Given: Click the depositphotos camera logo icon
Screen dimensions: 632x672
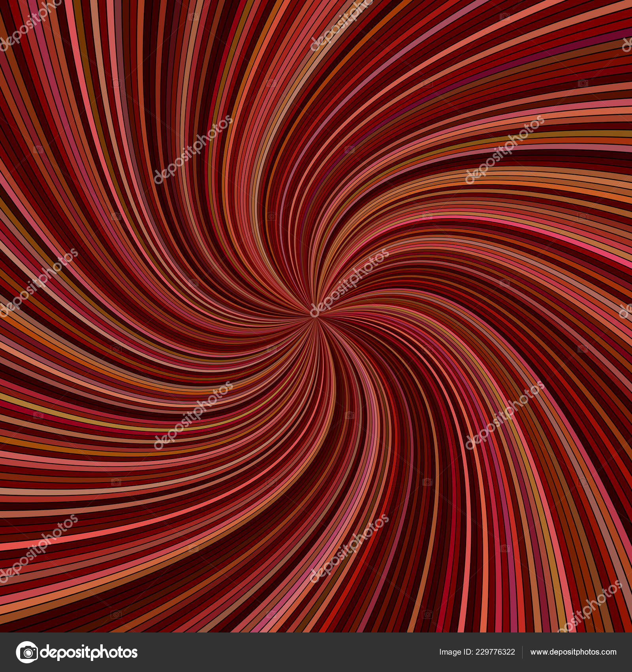Looking at the screenshot, I should coord(27,652).
